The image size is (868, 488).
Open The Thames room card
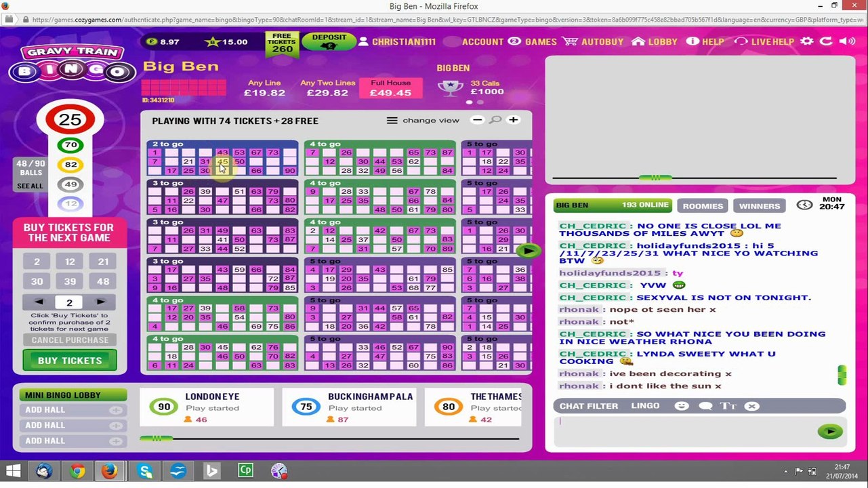tap(473, 407)
